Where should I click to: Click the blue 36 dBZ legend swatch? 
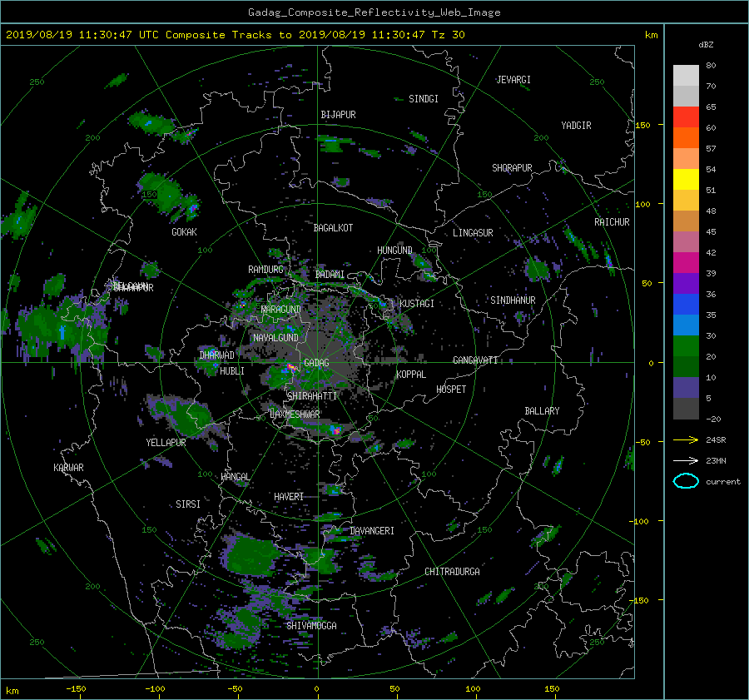click(686, 304)
